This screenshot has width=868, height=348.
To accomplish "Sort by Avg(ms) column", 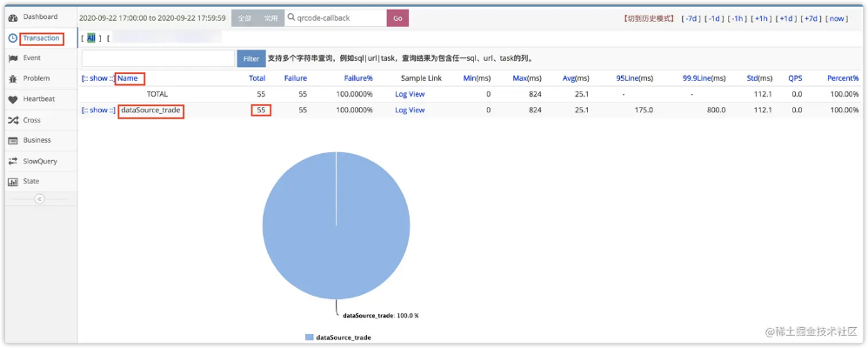I will [577, 78].
